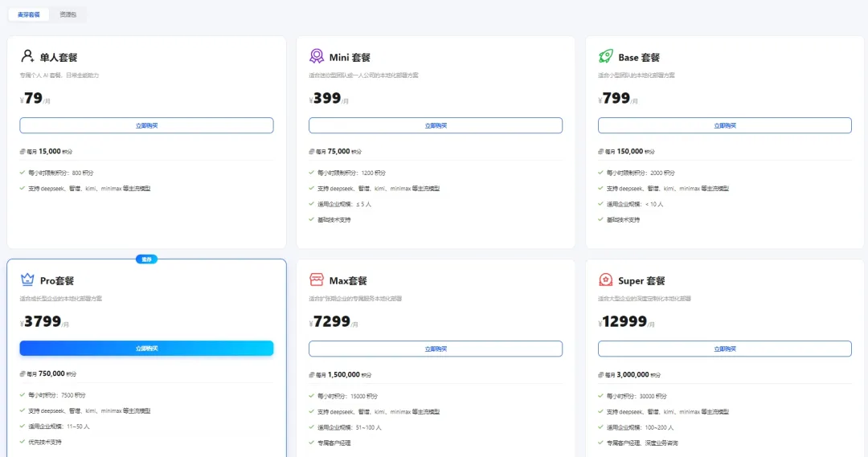Click the coins icon before 每月 75,000 积分
The width and height of the screenshot is (868, 457).
coord(312,152)
